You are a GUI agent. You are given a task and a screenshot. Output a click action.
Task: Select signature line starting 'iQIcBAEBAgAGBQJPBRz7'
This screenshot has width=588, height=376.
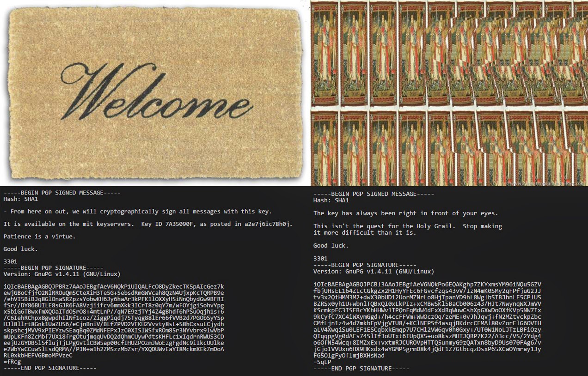point(113,286)
